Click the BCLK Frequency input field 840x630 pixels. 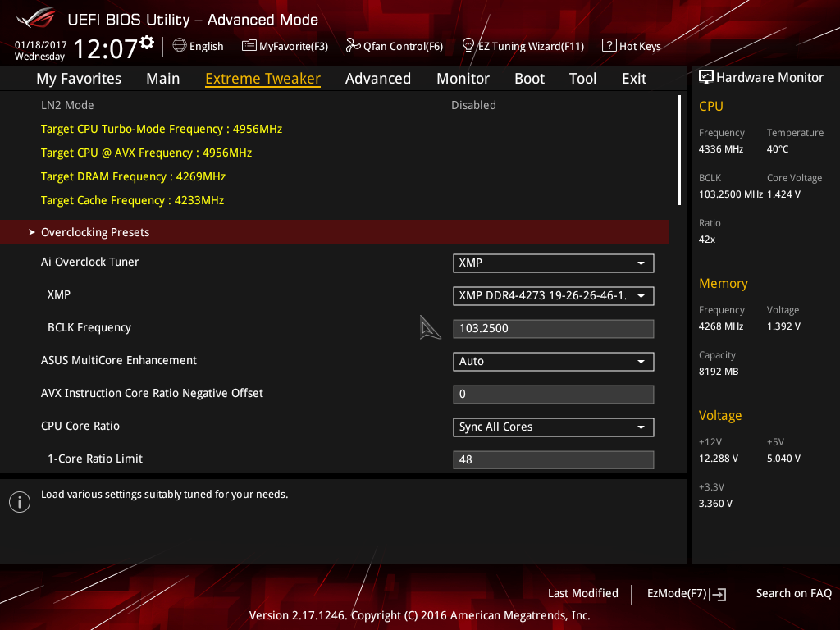(554, 328)
